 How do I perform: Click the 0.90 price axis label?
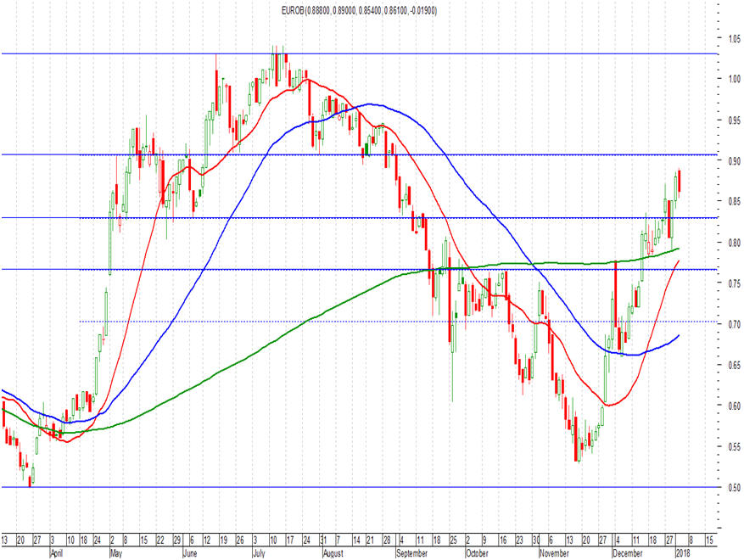pos(735,161)
